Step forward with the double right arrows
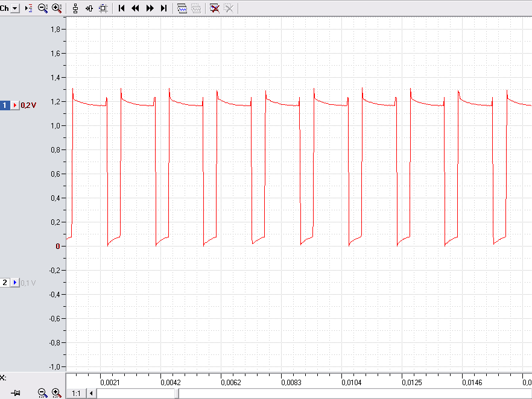Viewport: 532px width, 399px height. coord(150,8)
